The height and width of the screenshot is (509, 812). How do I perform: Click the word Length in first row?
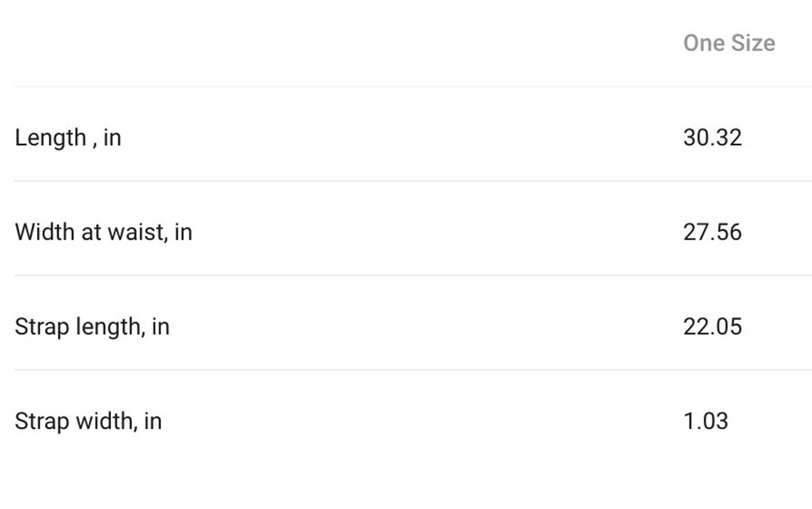[51, 138]
